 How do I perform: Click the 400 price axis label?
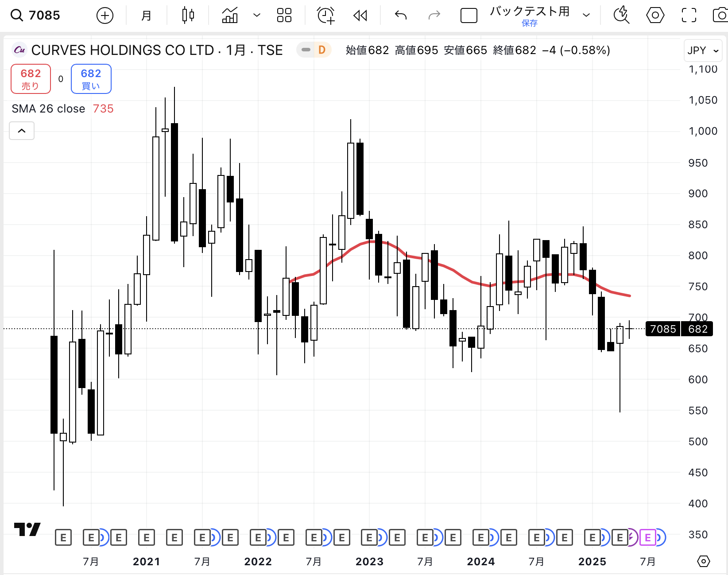[698, 504]
